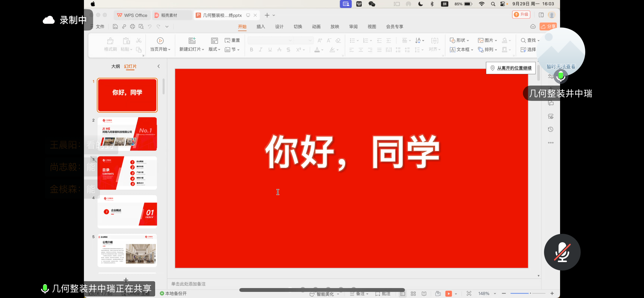644x298 pixels.
Task: Switch to slide sorter grid view
Action: tap(413, 294)
